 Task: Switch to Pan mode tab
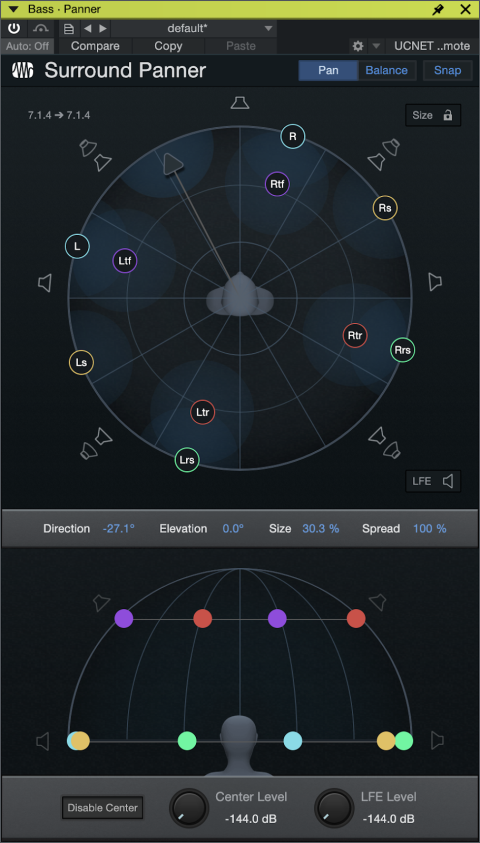328,70
